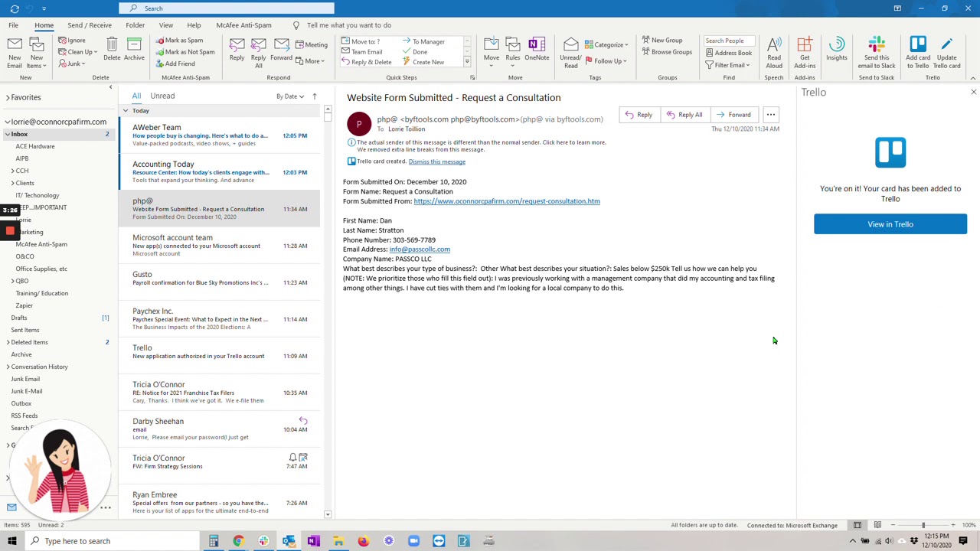Click McAfee Add Friend
Screen dimensions: 980x551
pos(175,64)
